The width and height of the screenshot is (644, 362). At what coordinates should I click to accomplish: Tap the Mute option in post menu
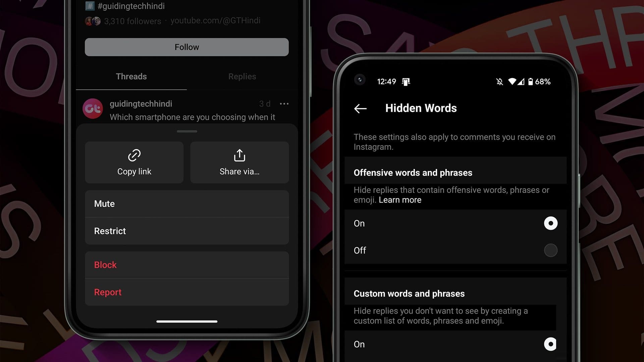pos(187,203)
